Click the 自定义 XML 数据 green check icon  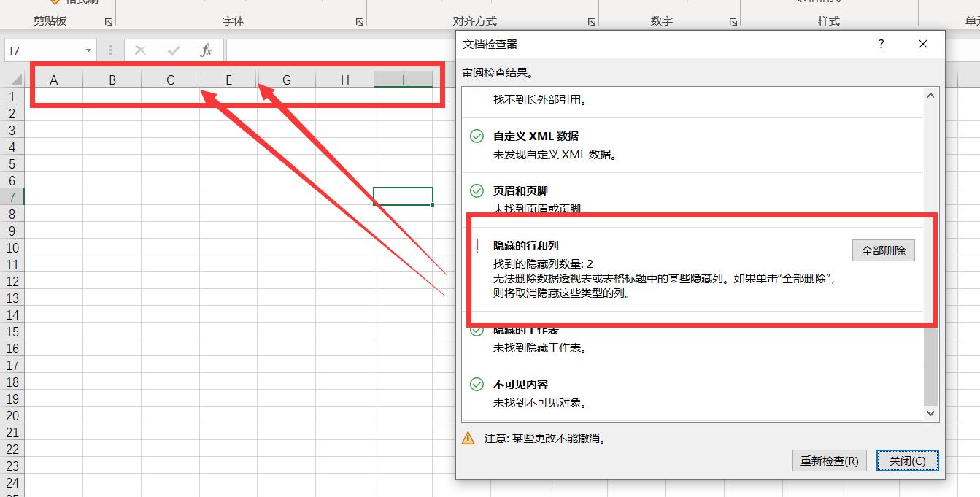(x=477, y=136)
